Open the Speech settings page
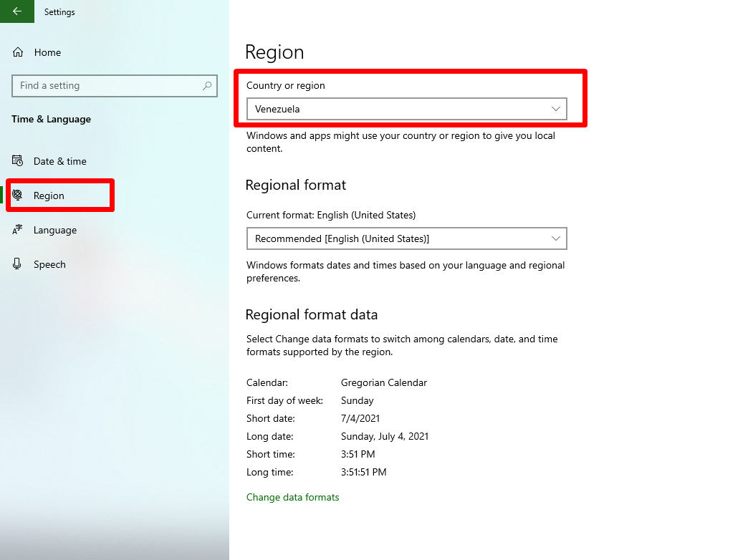 49,264
